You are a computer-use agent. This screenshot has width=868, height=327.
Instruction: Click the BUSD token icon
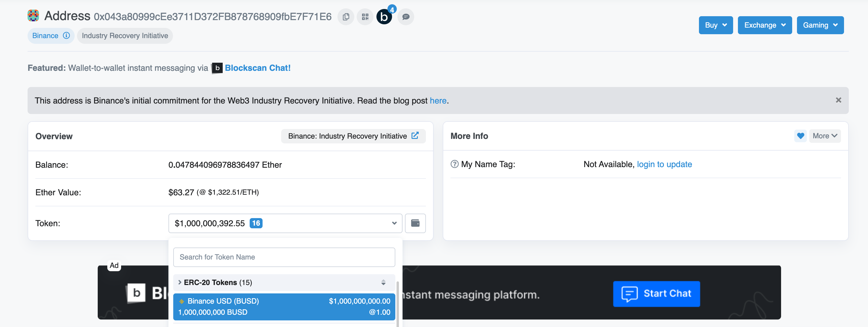click(182, 301)
